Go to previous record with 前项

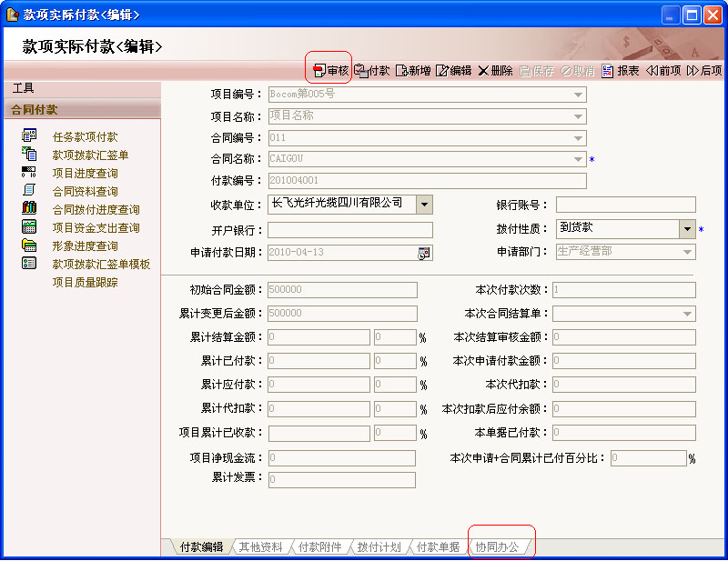[652, 71]
